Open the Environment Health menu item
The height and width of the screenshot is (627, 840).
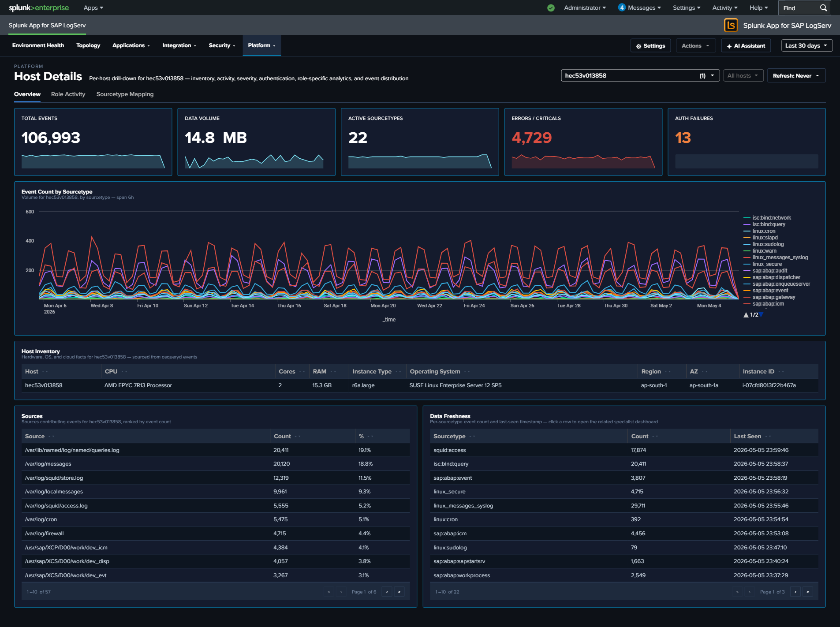coord(38,45)
